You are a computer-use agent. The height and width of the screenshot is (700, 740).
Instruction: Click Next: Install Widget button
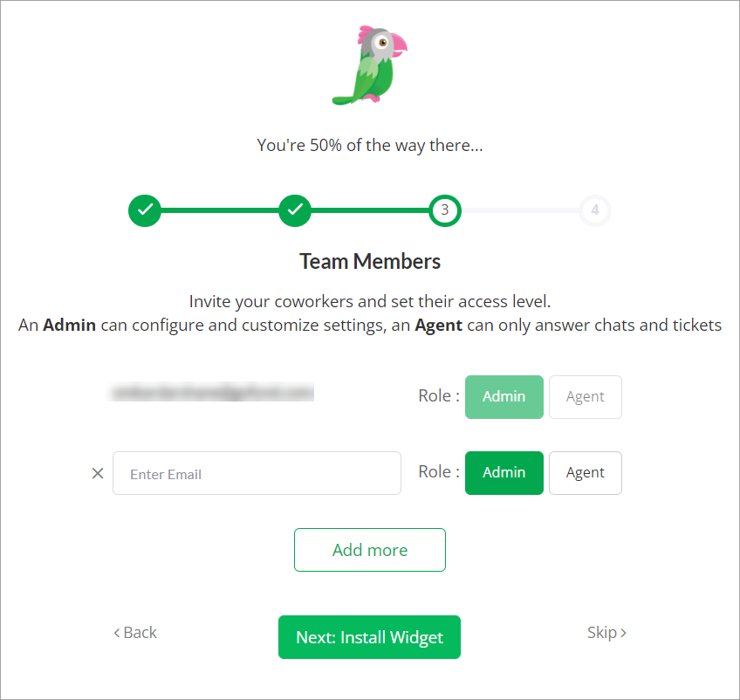click(x=369, y=637)
